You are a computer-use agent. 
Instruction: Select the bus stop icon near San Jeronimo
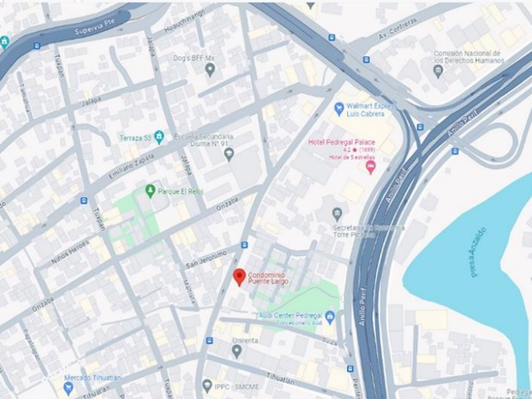[244, 244]
